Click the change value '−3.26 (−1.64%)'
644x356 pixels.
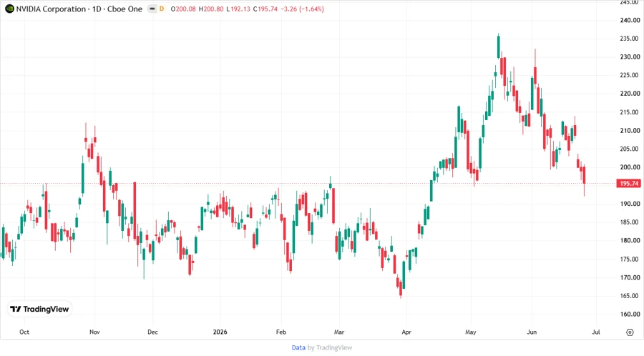tap(303, 9)
